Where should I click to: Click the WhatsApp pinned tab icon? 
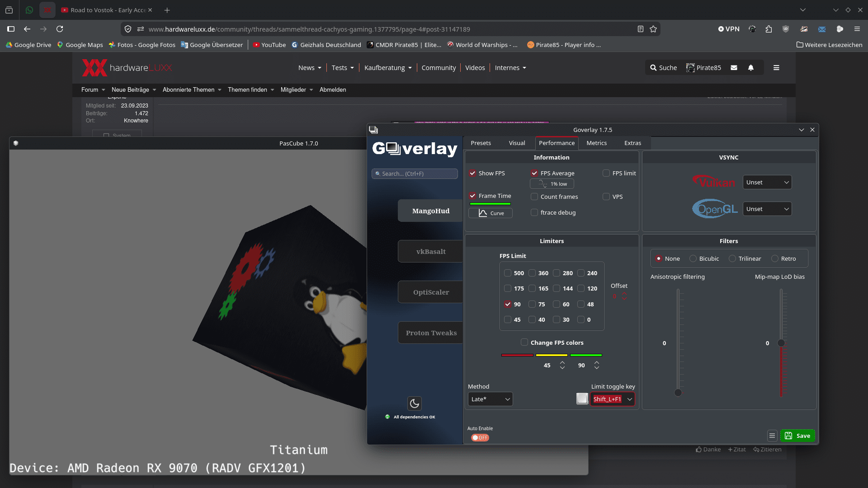29,10
